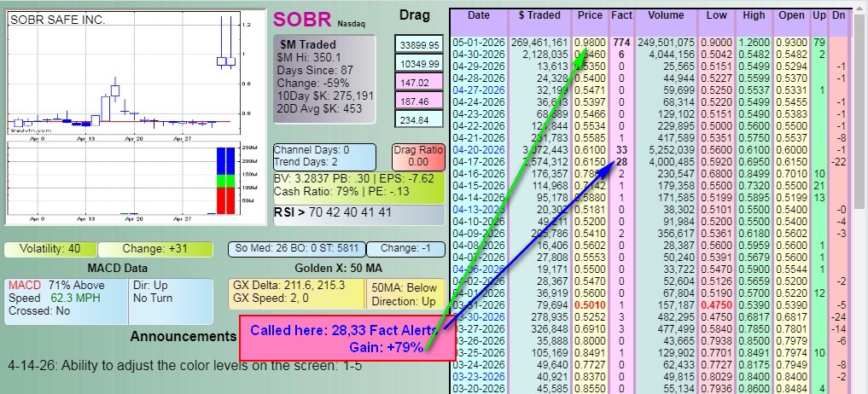This screenshot has height=394, width=868.
Task: Click the MACD 71% Above panel
Action: click(x=67, y=301)
